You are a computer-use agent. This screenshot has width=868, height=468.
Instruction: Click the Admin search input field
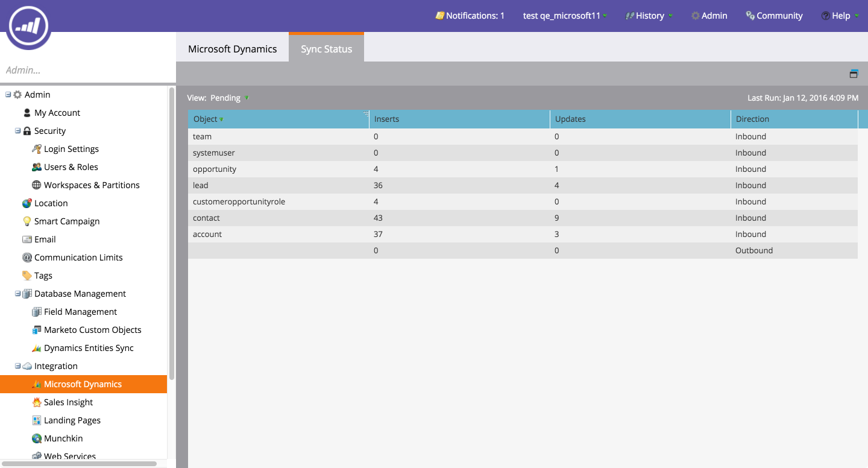[87, 70]
